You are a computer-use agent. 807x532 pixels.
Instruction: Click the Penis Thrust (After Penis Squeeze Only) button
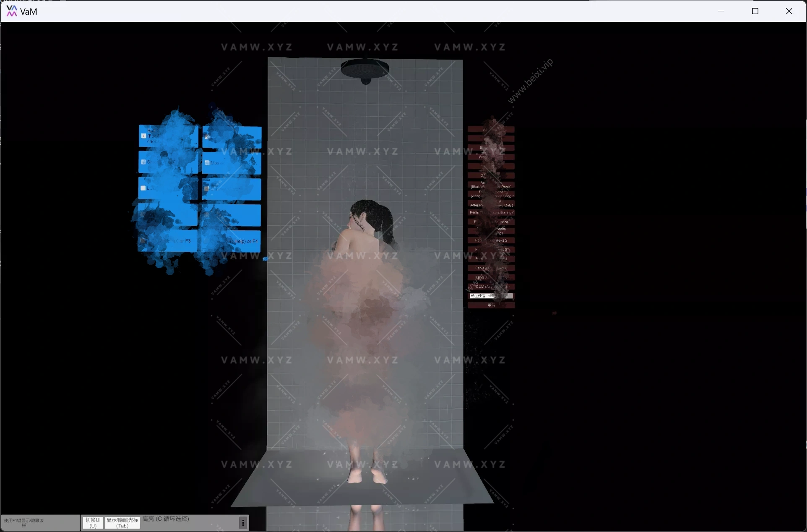tap(491, 203)
